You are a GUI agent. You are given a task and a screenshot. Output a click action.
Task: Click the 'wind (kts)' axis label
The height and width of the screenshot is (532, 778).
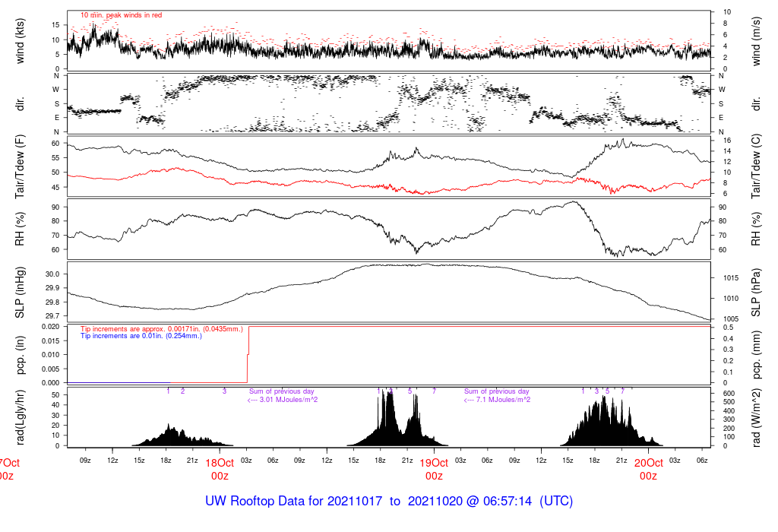[x=20, y=41]
